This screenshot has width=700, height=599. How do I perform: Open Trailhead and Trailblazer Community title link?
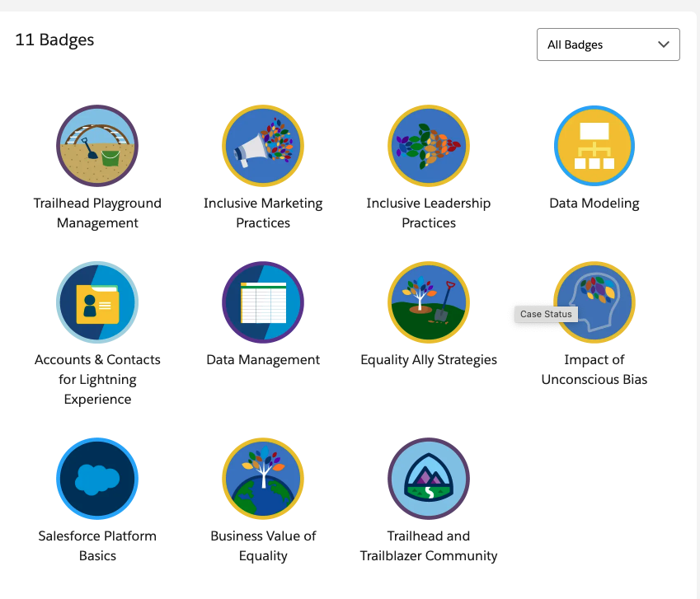point(429,545)
